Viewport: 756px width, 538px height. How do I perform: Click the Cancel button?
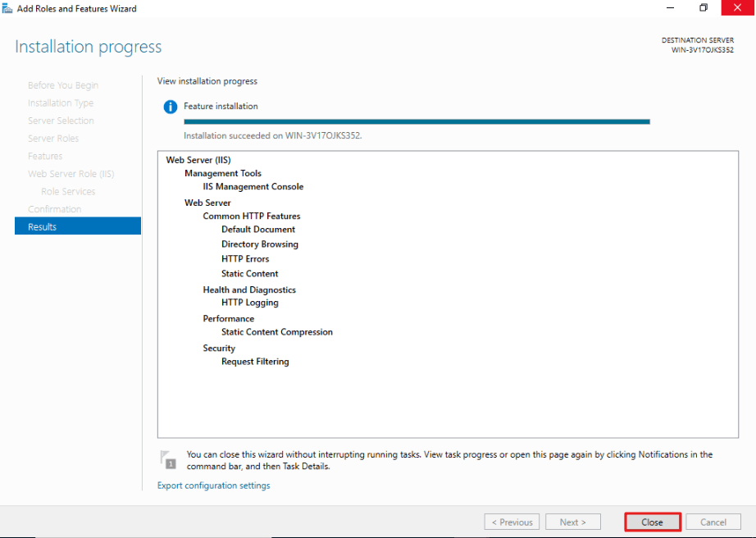pyautogui.click(x=713, y=522)
